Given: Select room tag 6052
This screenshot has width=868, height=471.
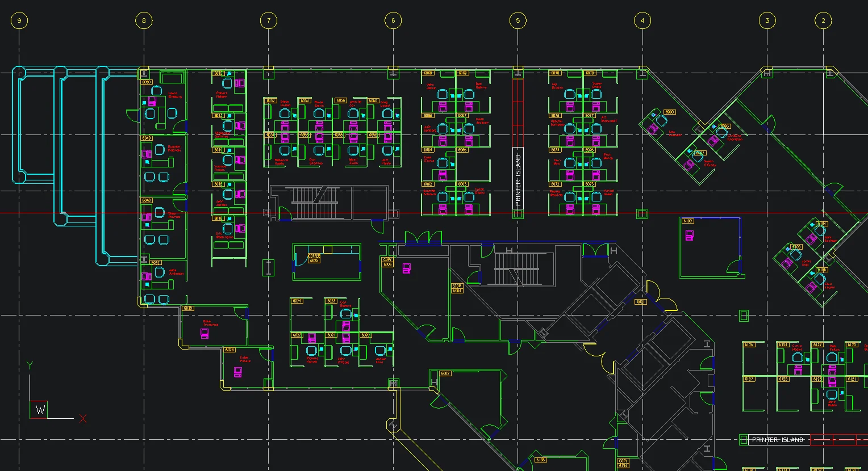Looking at the screenshot, I should click(270, 100).
